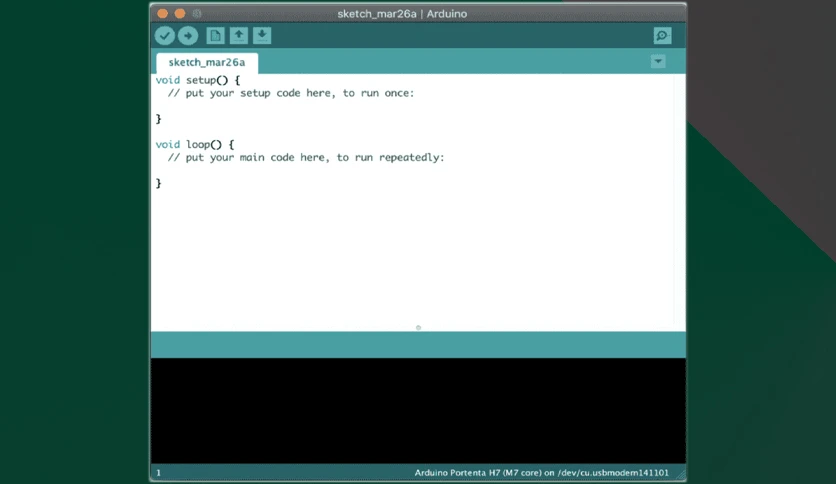Image resolution: width=836 pixels, height=484 pixels.
Task: Click the closing brace of loop function
Action: click(158, 183)
